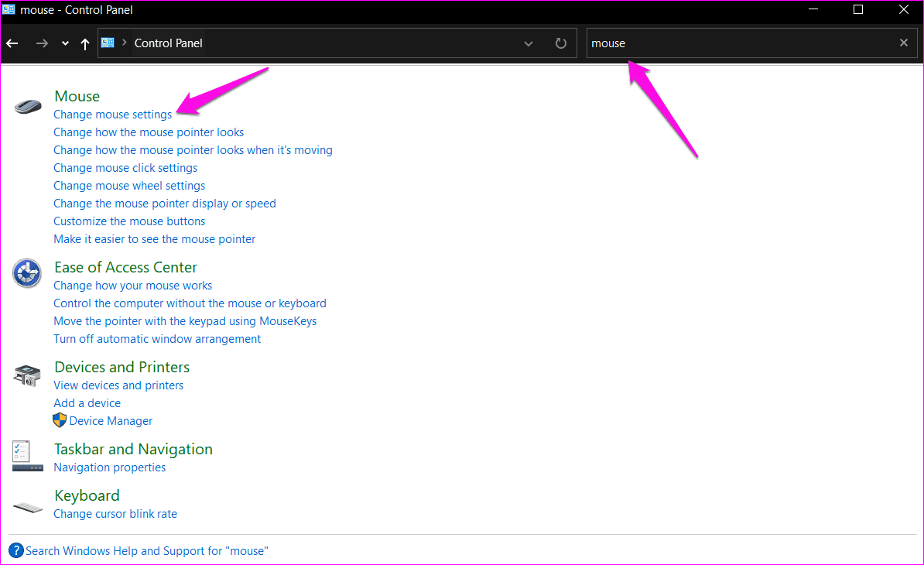
Task: Expand the address bar history dropdown
Action: (529, 43)
